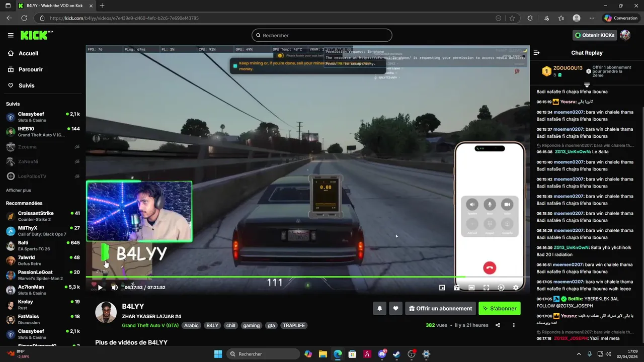Toggle theater mode in the player
The height and width of the screenshot is (362, 644).
click(471, 288)
